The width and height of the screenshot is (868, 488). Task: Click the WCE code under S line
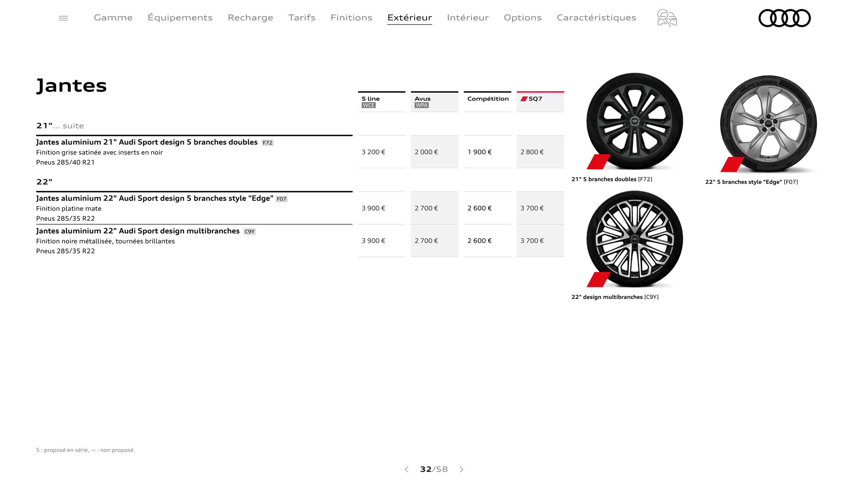(368, 105)
